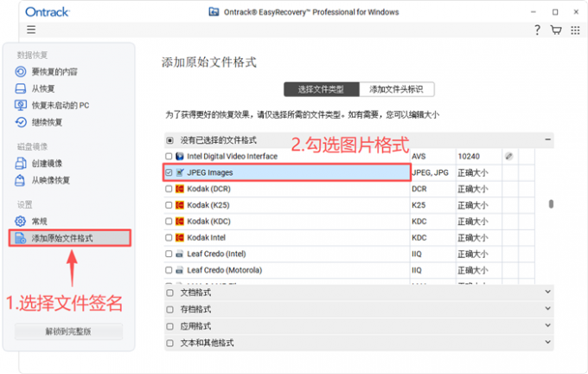
Task: Click the 10240 size value
Action: [469, 156]
